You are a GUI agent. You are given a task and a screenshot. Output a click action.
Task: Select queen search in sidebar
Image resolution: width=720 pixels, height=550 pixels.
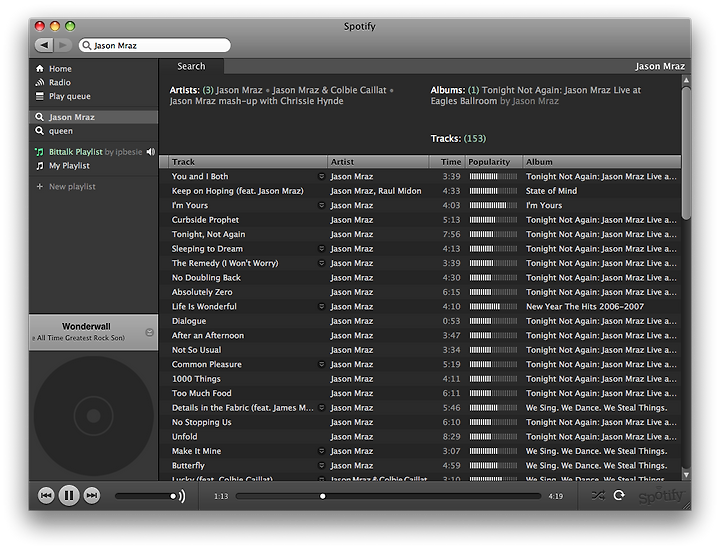(x=94, y=131)
